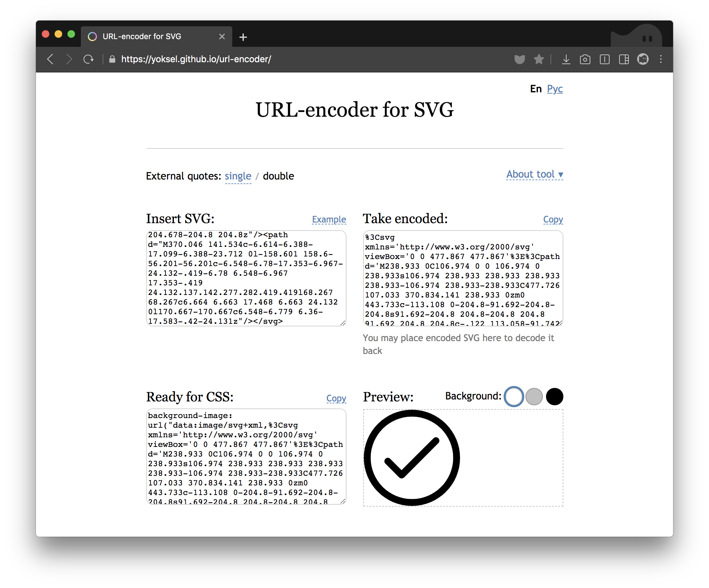The width and height of the screenshot is (709, 588).
Task: Open the profile avatar icon
Action: [x=643, y=59]
